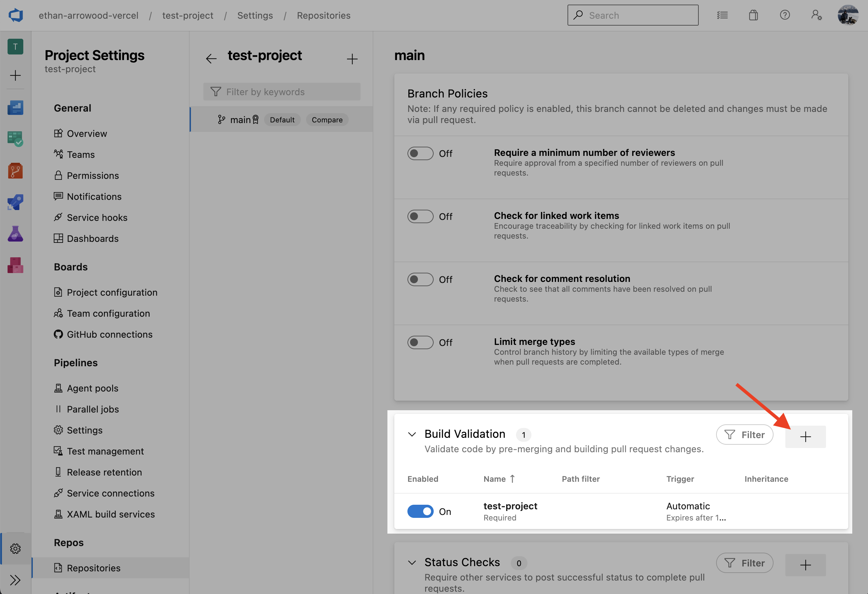Open Repositories under the Repos section
The height and width of the screenshot is (594, 868).
(x=93, y=567)
